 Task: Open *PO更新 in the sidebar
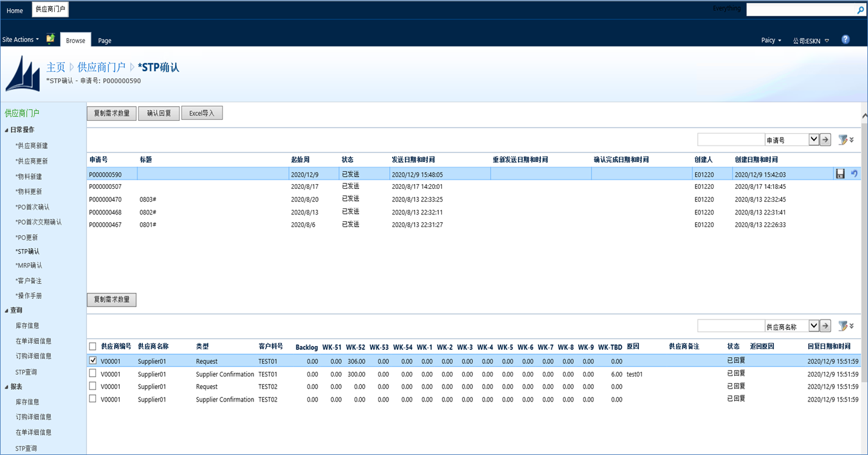coord(26,237)
